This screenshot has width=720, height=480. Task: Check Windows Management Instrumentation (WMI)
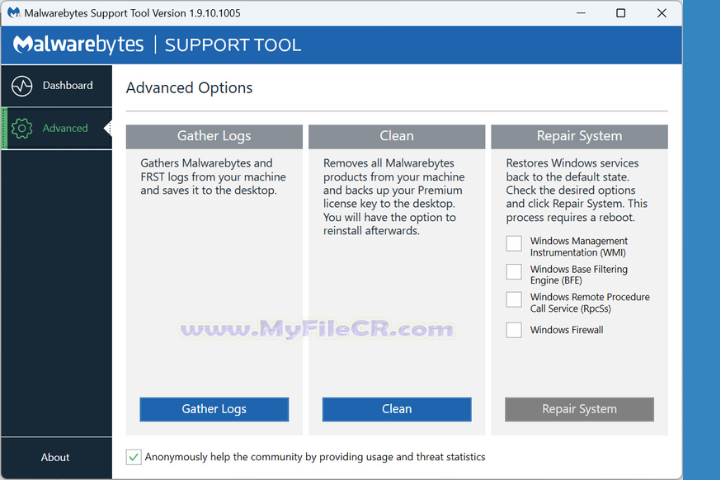coord(514,243)
